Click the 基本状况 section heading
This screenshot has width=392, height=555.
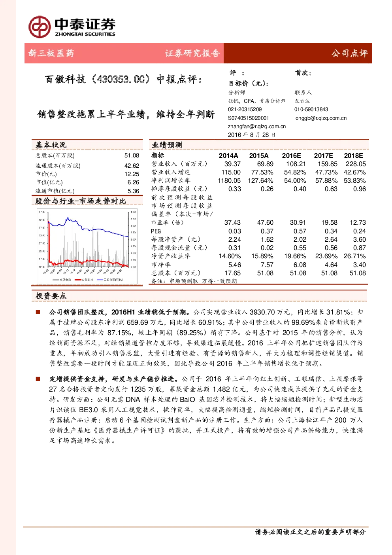(x=51, y=145)
